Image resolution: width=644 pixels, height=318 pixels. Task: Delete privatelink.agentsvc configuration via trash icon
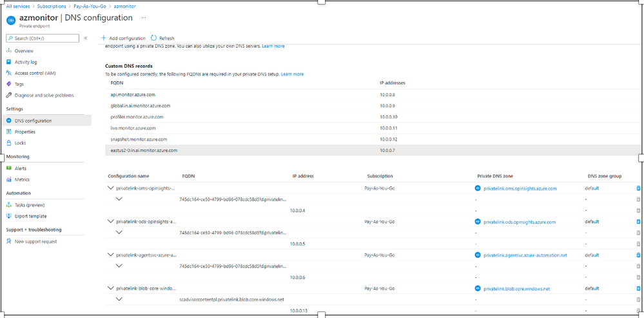coord(638,255)
